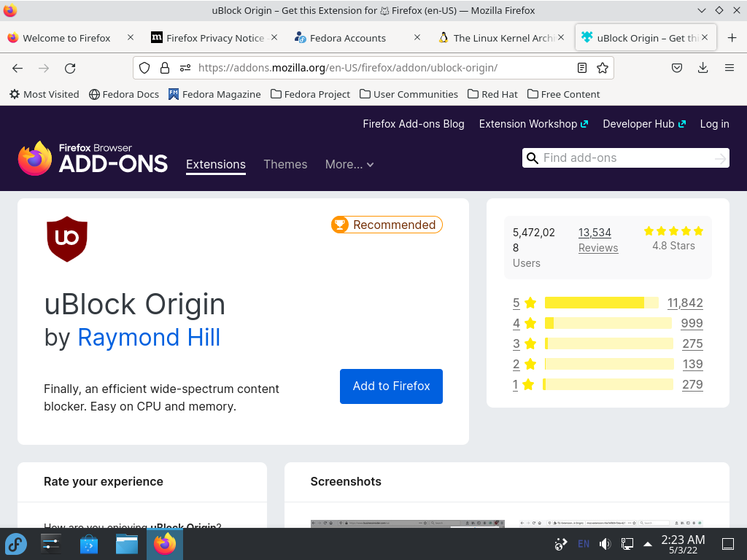Open the Extensions section

pos(216,164)
